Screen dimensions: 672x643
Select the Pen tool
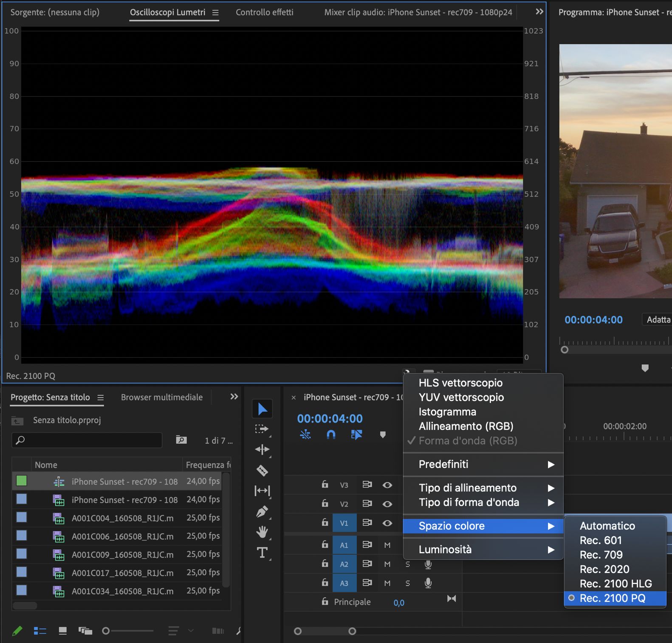point(262,511)
